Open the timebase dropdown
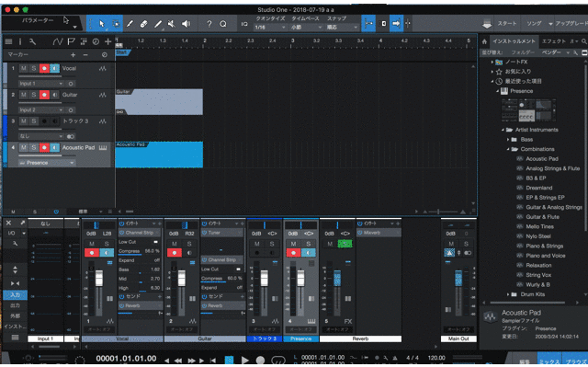 [x=307, y=28]
